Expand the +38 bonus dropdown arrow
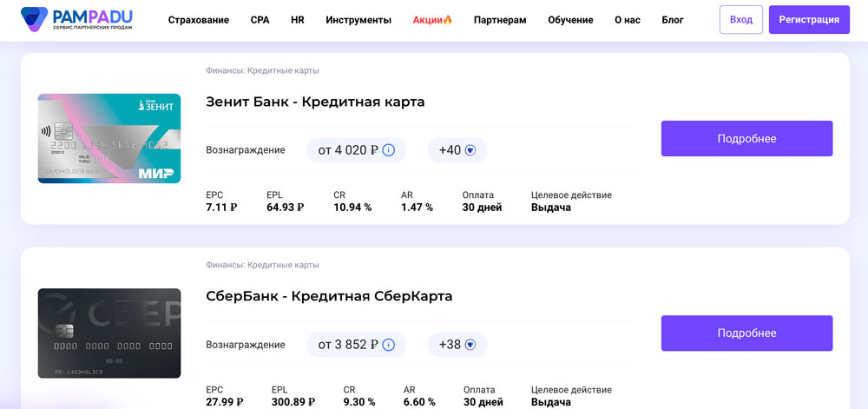The height and width of the screenshot is (409, 868). [x=470, y=345]
